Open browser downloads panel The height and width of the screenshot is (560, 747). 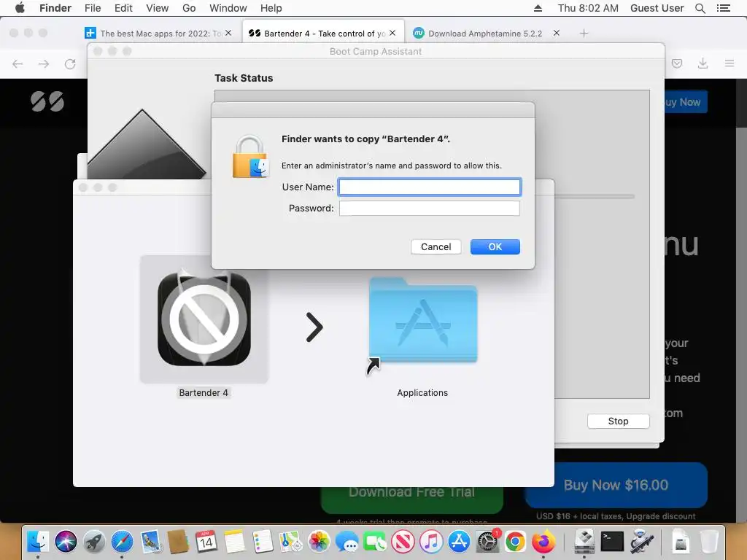coord(703,63)
